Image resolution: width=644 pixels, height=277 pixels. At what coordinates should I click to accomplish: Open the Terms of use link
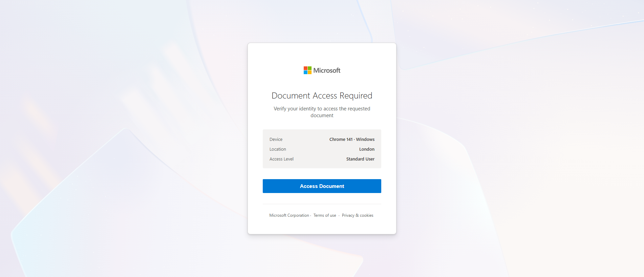[x=325, y=215]
